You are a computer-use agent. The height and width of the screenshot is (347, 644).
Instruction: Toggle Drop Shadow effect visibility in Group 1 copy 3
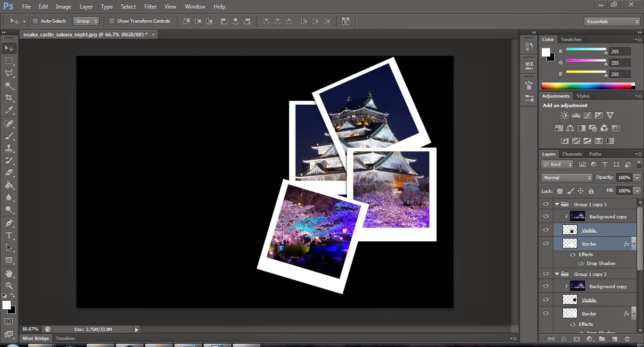point(581,264)
